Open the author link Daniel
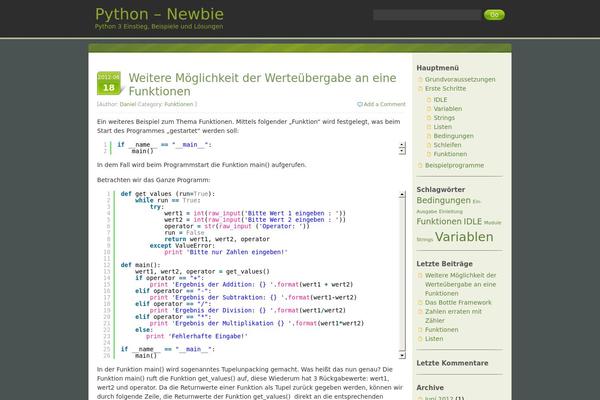 coord(128,104)
